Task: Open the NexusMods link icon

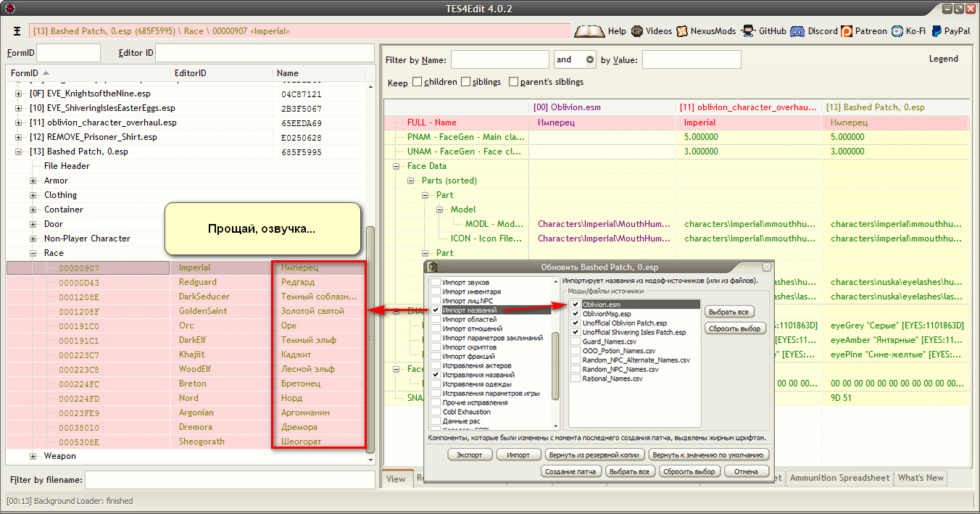Action: pyautogui.click(x=682, y=31)
